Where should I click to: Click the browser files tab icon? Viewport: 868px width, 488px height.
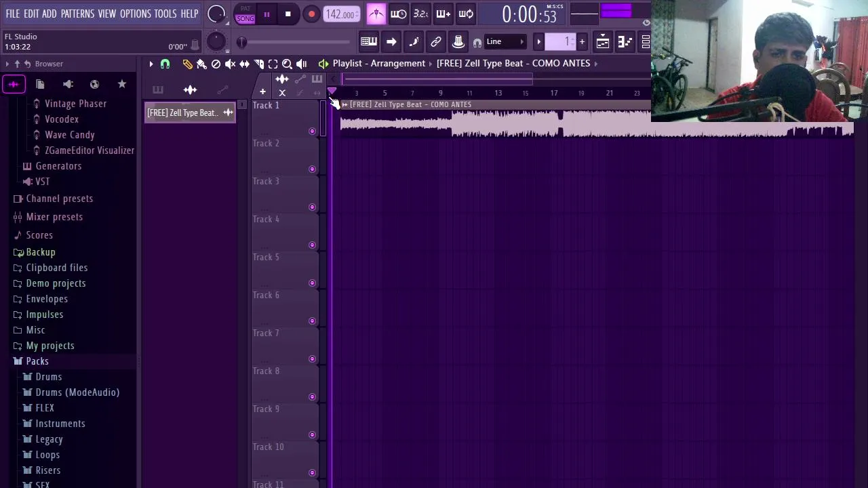pos(40,84)
